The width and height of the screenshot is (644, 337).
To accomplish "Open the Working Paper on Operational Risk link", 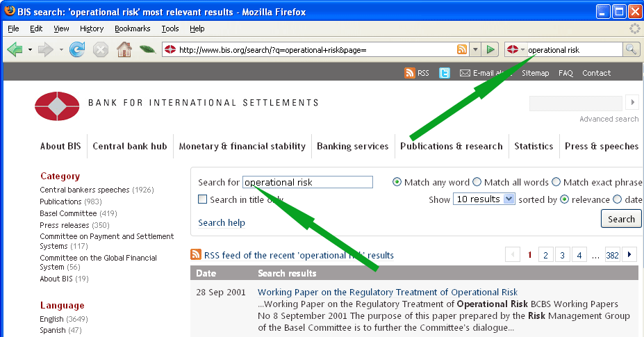I will 387,293.
